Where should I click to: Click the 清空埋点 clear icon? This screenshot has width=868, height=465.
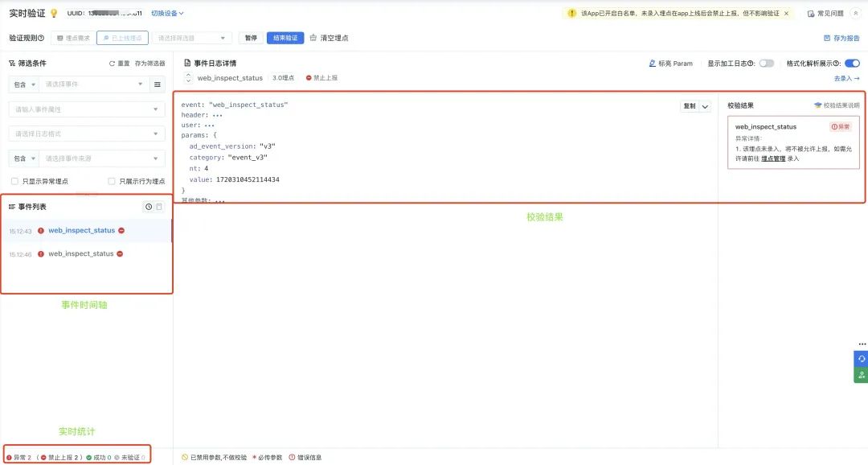(x=313, y=38)
